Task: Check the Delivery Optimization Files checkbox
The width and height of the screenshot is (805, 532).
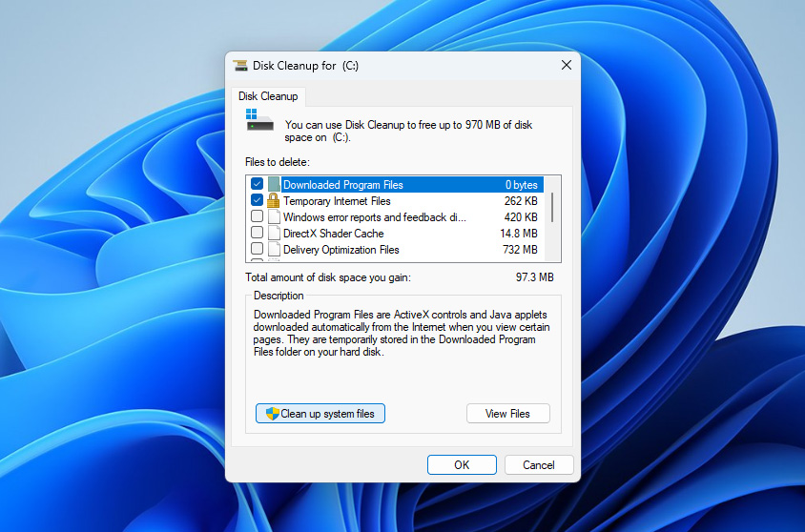Action: (x=258, y=249)
